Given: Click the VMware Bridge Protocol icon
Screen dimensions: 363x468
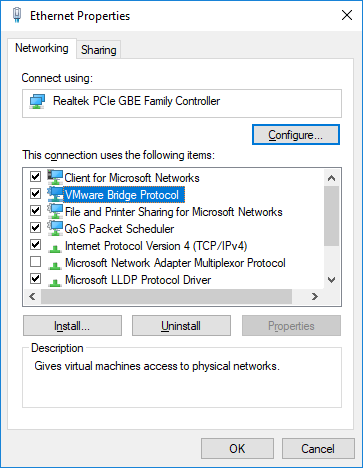Looking at the screenshot, I should click(55, 194).
